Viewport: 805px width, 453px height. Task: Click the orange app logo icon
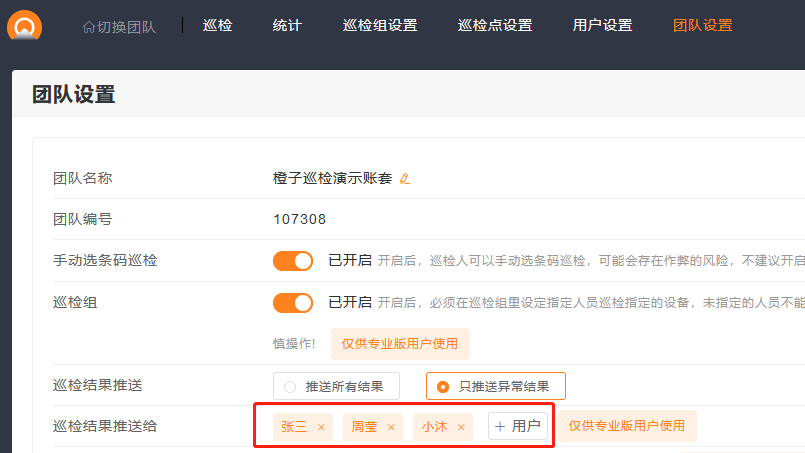pyautogui.click(x=24, y=23)
